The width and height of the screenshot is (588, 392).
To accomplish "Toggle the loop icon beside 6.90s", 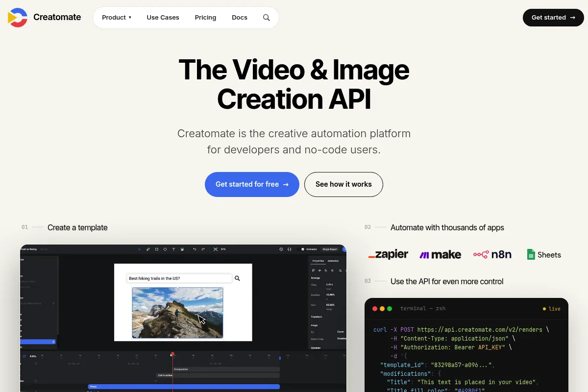I will pyautogui.click(x=24, y=356).
